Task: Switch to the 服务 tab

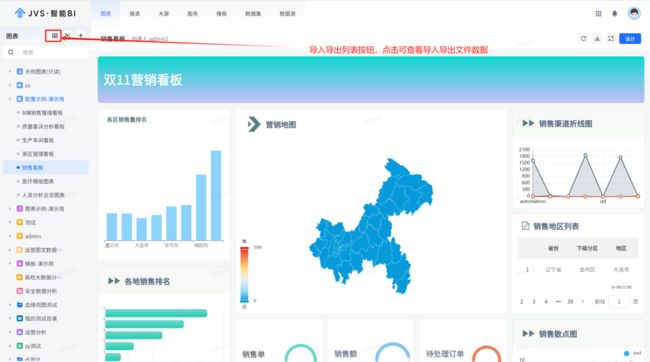Action: point(192,13)
